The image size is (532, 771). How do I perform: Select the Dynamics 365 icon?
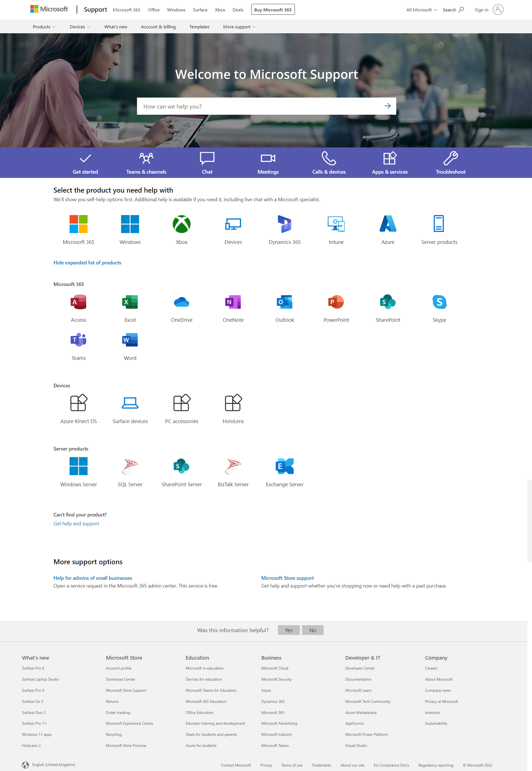284,224
